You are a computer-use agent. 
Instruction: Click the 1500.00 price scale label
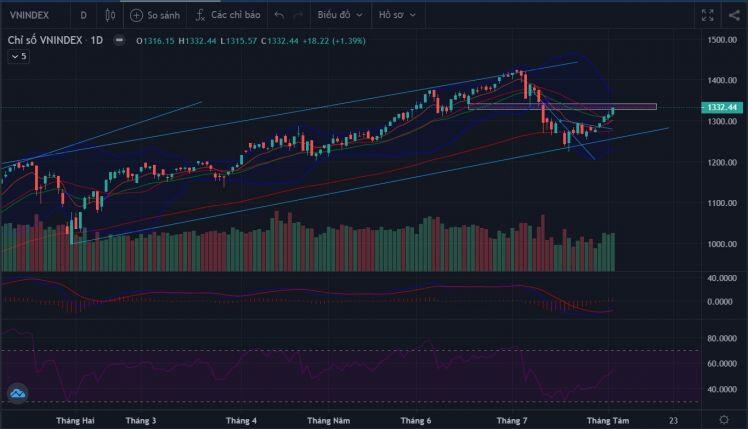click(x=722, y=40)
